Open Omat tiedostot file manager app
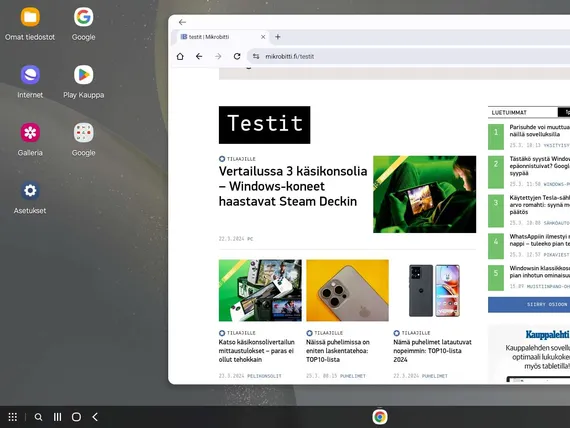The height and width of the screenshot is (428, 570). tap(30, 17)
